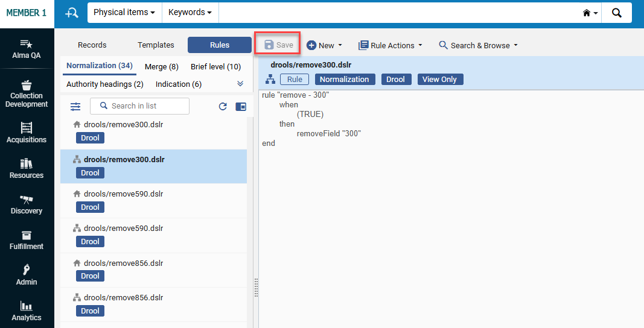This screenshot has height=328, width=644.
Task: Open the Rule Actions menu
Action: click(390, 45)
